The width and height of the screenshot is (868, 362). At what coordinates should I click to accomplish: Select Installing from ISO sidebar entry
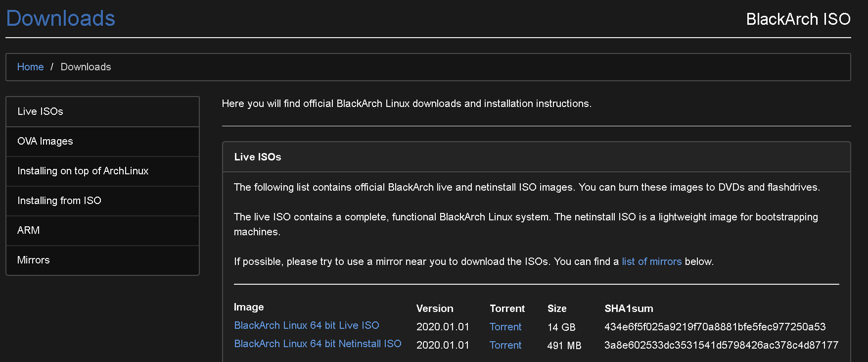tap(102, 201)
